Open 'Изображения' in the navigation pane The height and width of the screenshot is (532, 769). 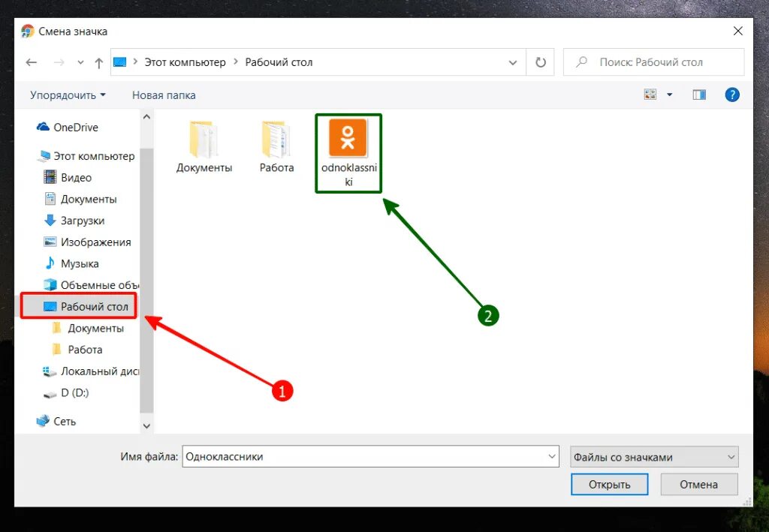pyautogui.click(x=87, y=242)
